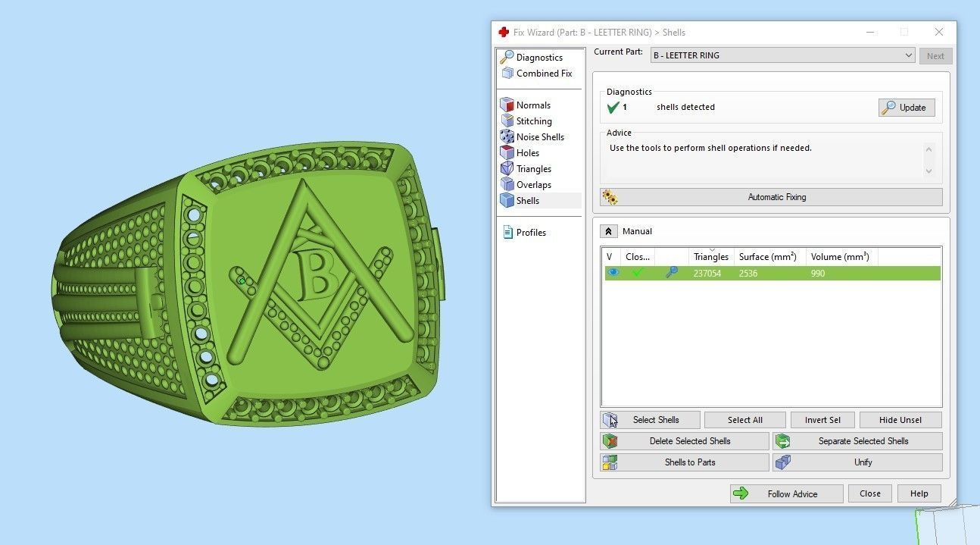The height and width of the screenshot is (545, 980).
Task: Open Noise Shells in the sidebar
Action: (x=540, y=137)
